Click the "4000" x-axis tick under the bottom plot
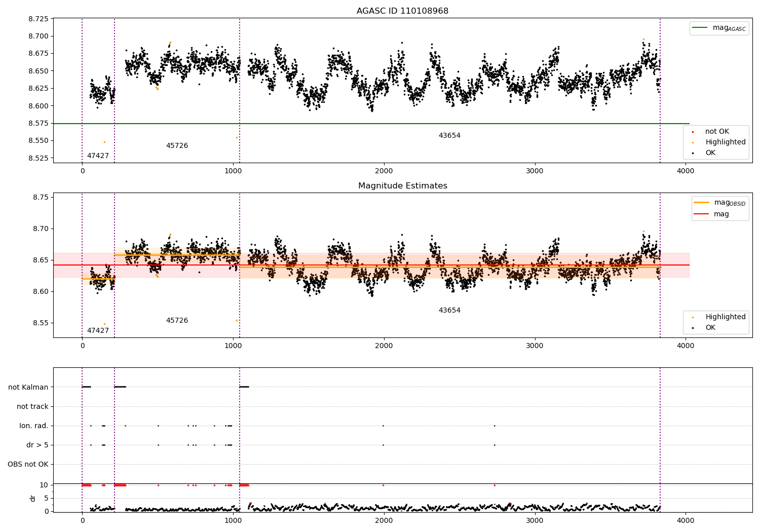This screenshot has width=760, height=532. pyautogui.click(x=686, y=521)
